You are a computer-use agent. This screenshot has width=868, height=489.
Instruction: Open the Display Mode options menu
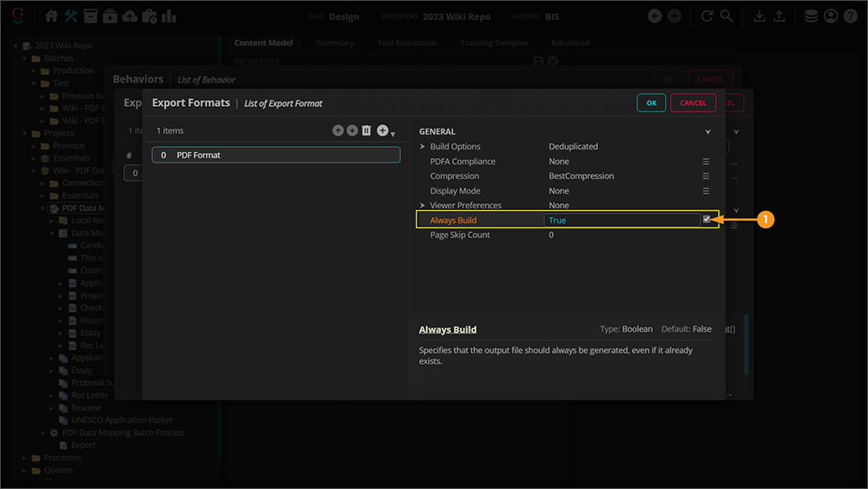(706, 191)
